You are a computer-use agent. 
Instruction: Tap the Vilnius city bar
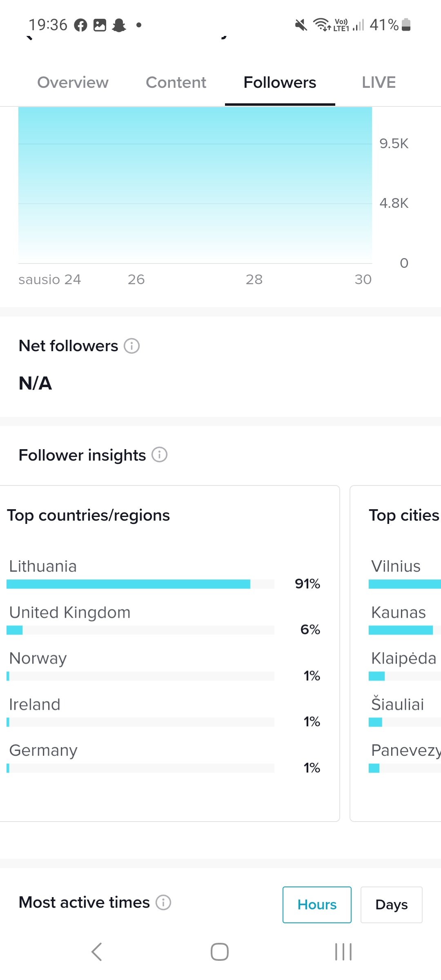click(405, 584)
